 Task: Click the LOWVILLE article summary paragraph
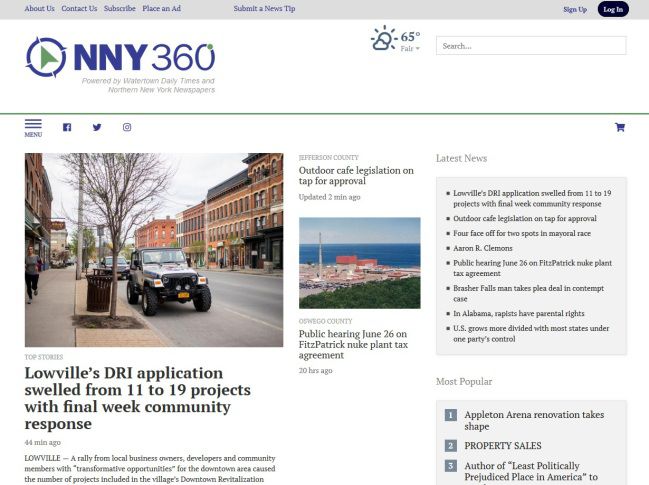(x=150, y=469)
